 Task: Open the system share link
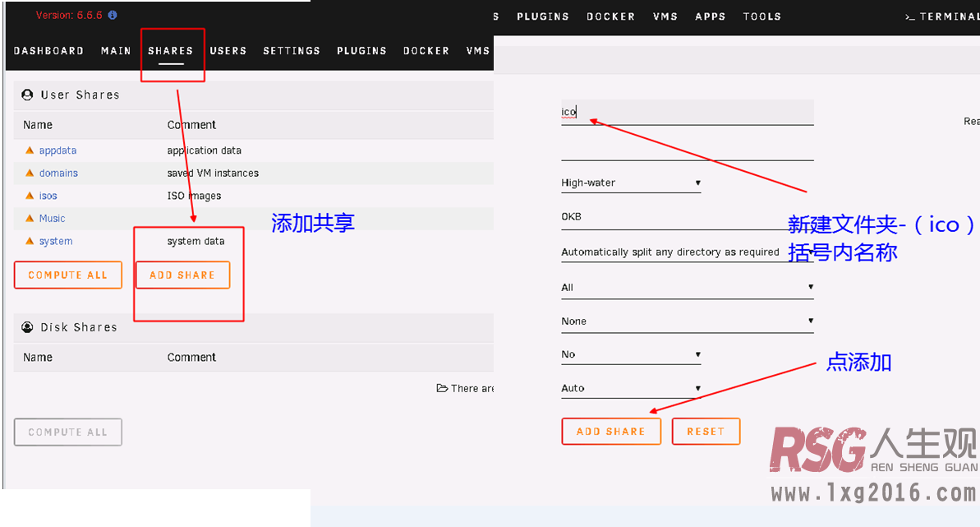56,241
